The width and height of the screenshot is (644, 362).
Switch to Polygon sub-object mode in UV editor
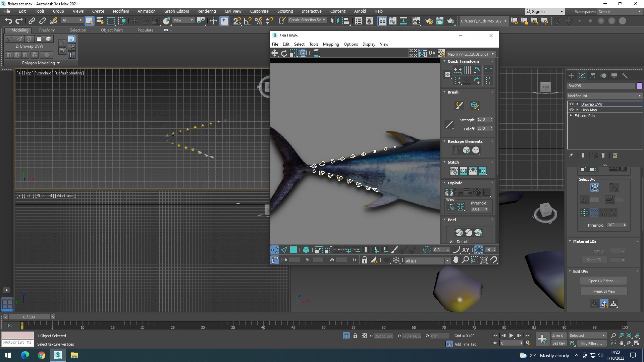point(293,250)
